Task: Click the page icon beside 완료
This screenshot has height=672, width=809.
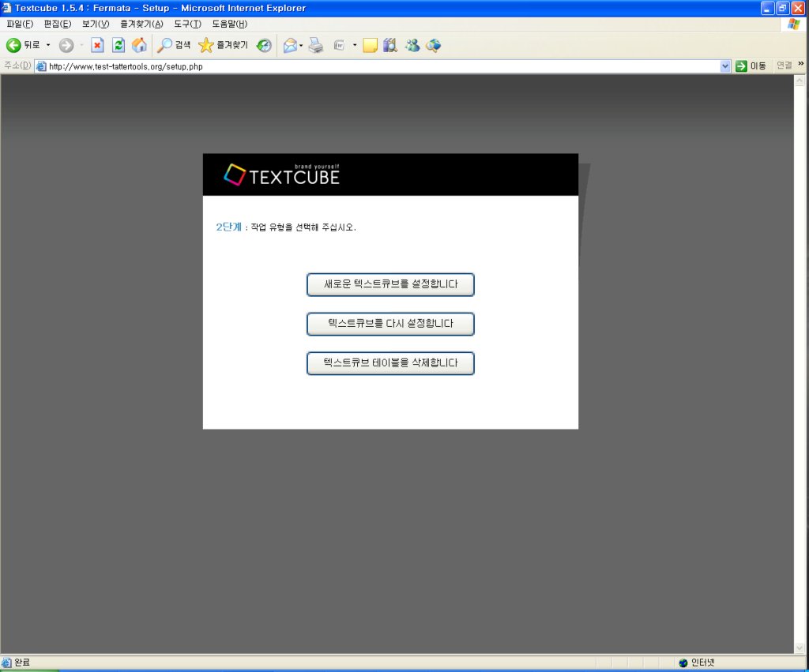Action: tap(6, 663)
